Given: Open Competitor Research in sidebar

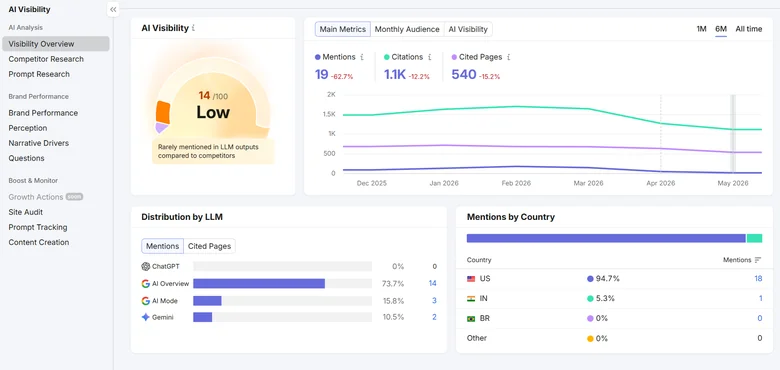Looking at the screenshot, I should (x=46, y=59).
